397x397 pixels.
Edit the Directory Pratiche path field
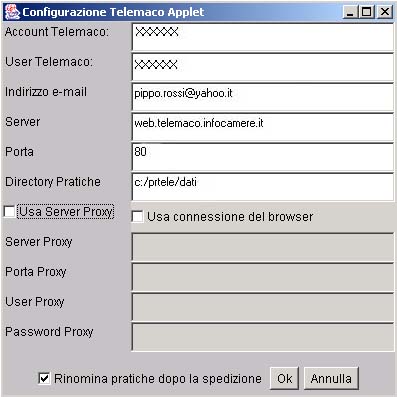(263, 187)
